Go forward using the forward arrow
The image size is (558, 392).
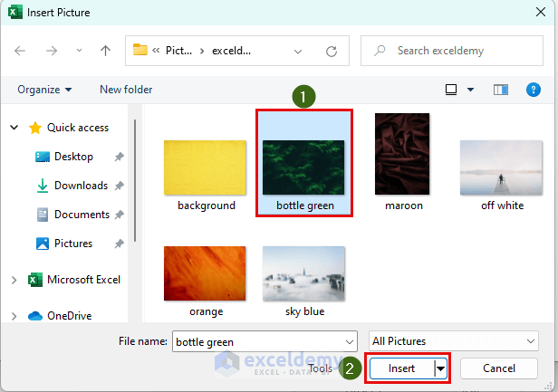52,51
